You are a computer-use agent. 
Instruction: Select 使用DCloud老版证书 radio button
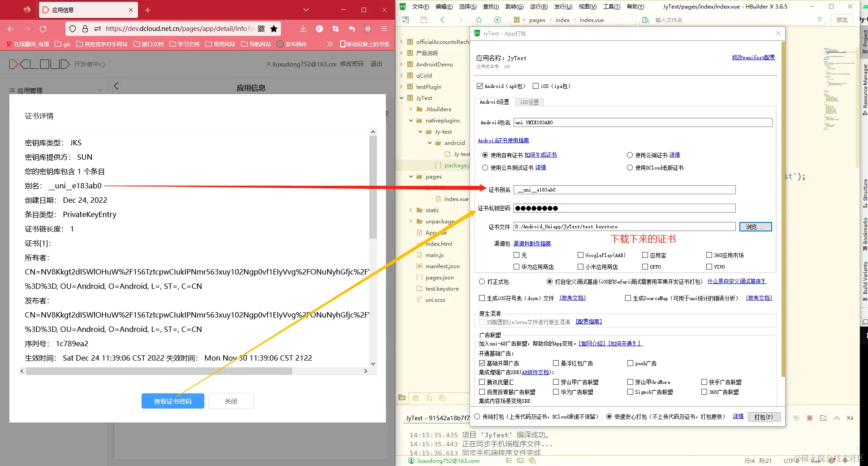[x=630, y=168]
